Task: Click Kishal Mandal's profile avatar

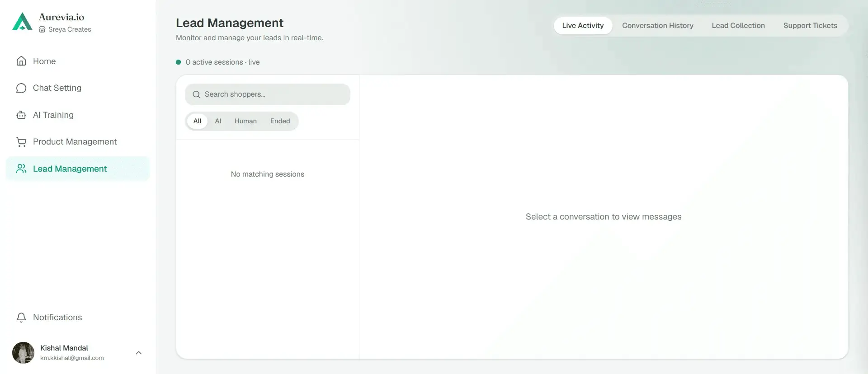Action: click(x=23, y=353)
